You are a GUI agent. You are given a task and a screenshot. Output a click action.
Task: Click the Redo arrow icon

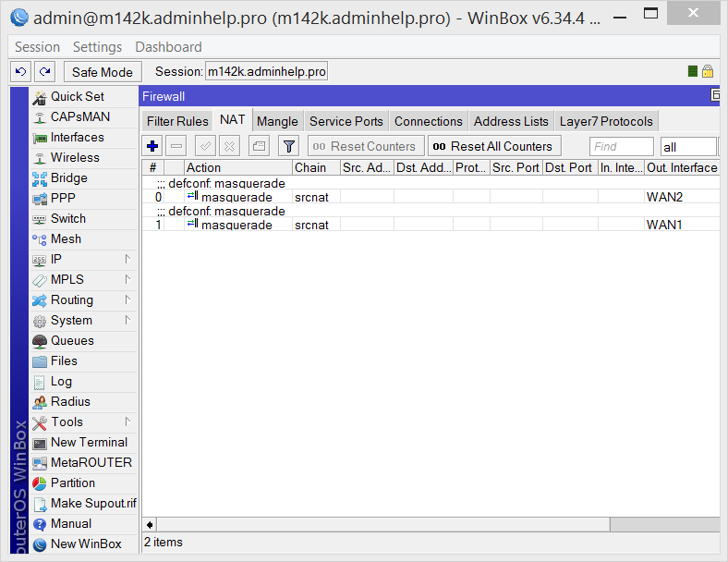pos(45,72)
